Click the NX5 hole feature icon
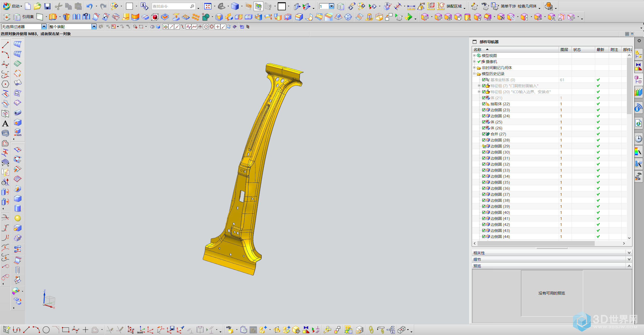644x335 pixels. pyautogui.click(x=18, y=132)
